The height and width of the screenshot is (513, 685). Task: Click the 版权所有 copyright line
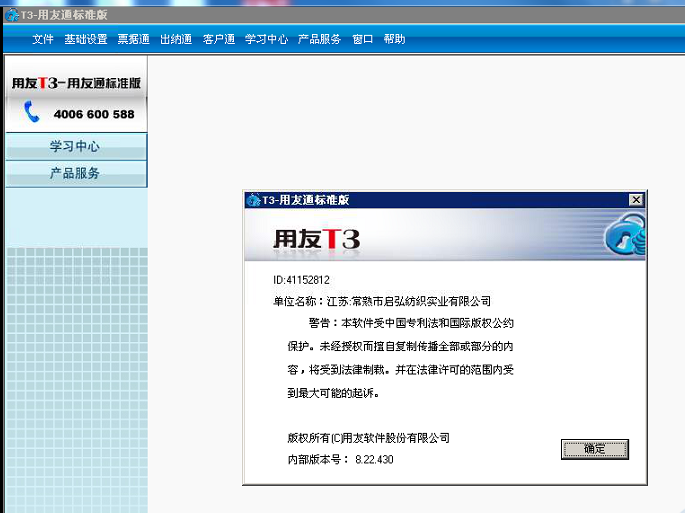tap(368, 438)
